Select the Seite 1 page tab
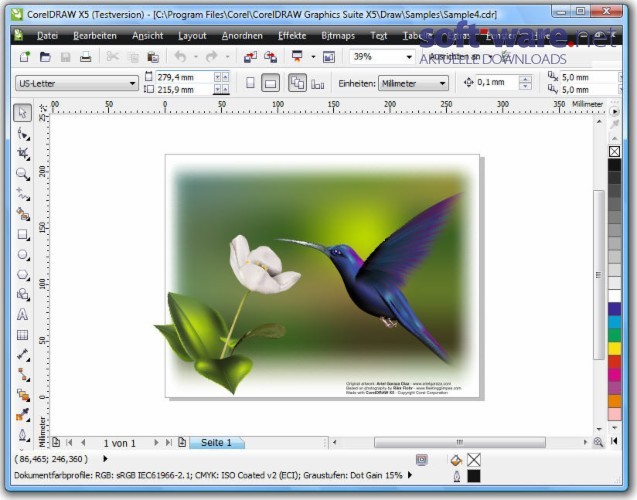The image size is (637, 500). [217, 442]
